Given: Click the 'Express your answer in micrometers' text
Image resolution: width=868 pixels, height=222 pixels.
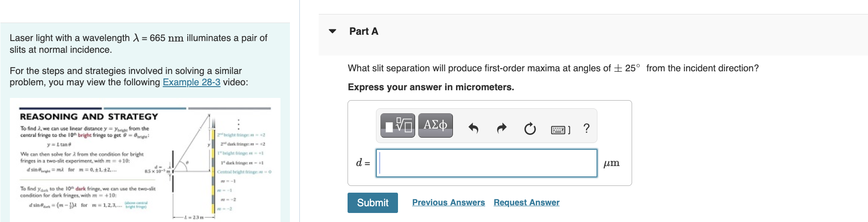Looking at the screenshot, I should (431, 87).
